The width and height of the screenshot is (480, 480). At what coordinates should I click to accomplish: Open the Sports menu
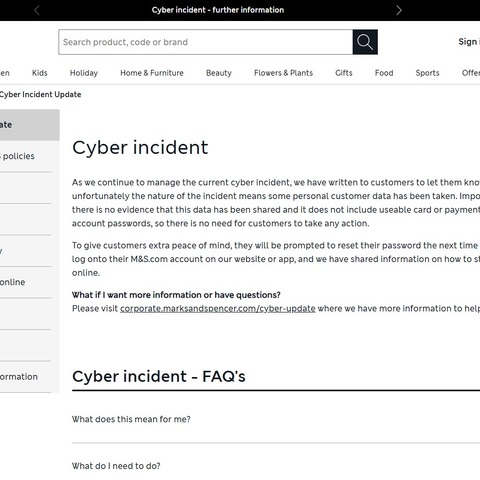point(427,73)
